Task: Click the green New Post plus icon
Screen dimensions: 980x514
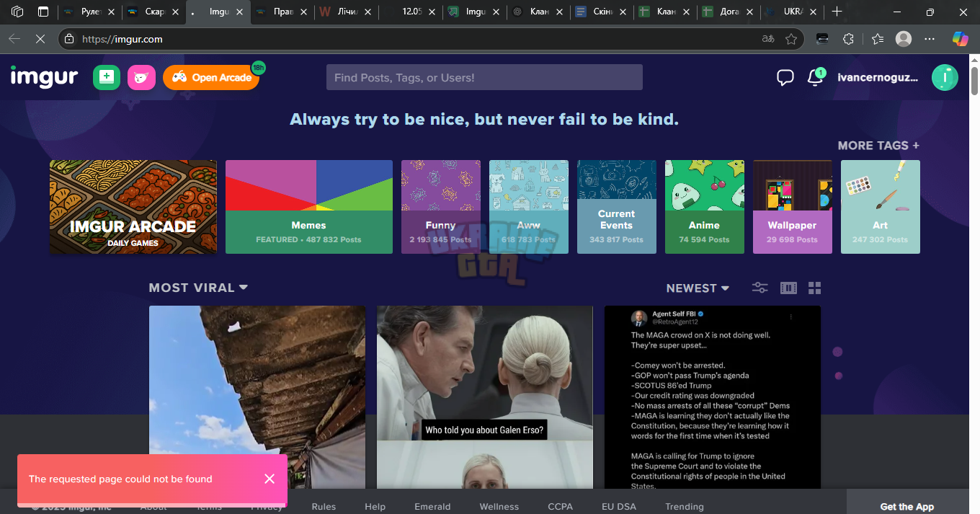Action: 107,77
